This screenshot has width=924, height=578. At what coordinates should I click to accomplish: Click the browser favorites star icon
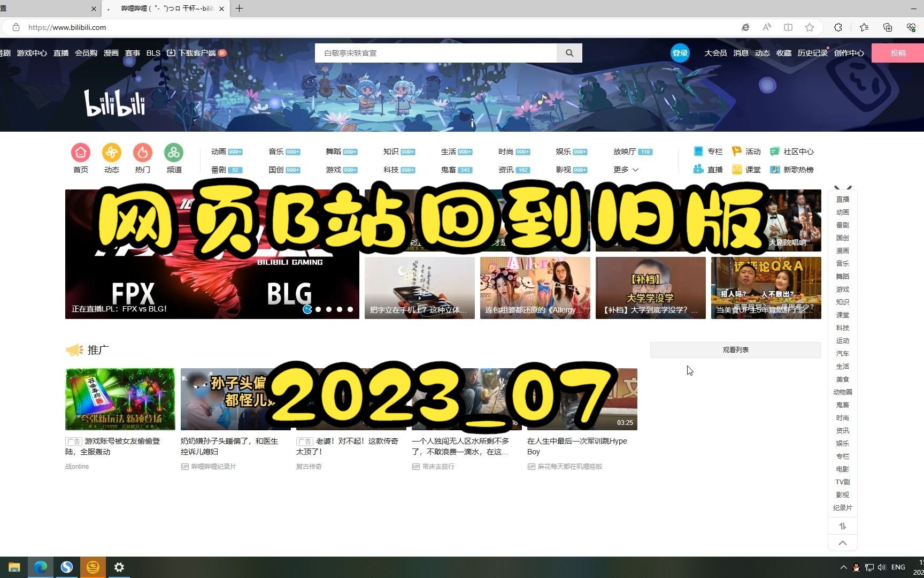click(x=810, y=27)
